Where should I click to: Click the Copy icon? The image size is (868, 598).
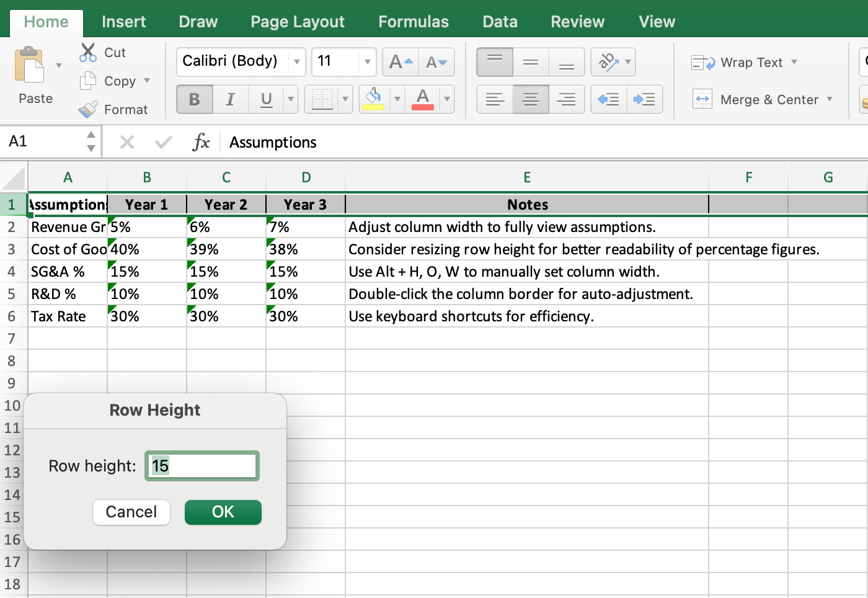88,81
